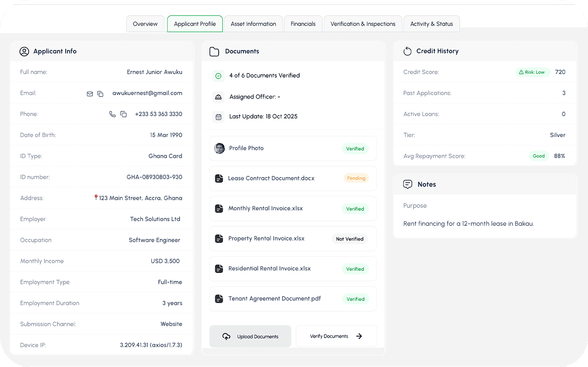
Task: Switch to the Overview tab
Action: click(x=145, y=24)
